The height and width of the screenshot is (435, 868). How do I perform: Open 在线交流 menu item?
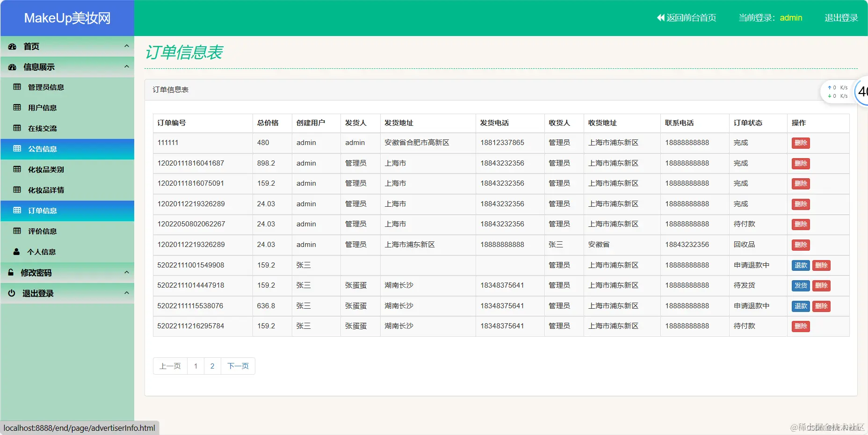[67, 128]
